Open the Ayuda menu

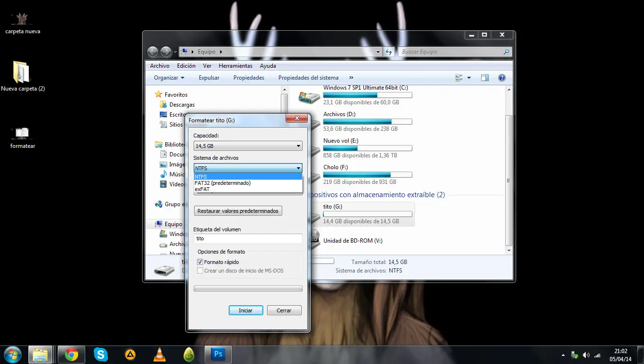(x=268, y=66)
